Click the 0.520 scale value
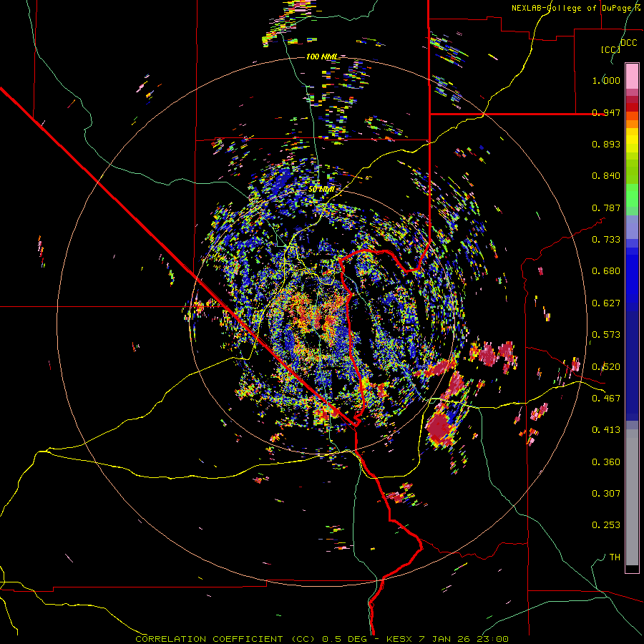Viewport: 644px width, 644px height. (x=606, y=367)
